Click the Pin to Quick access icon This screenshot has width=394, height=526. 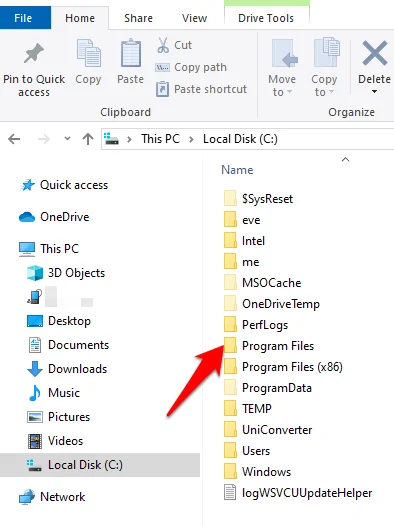tap(34, 53)
